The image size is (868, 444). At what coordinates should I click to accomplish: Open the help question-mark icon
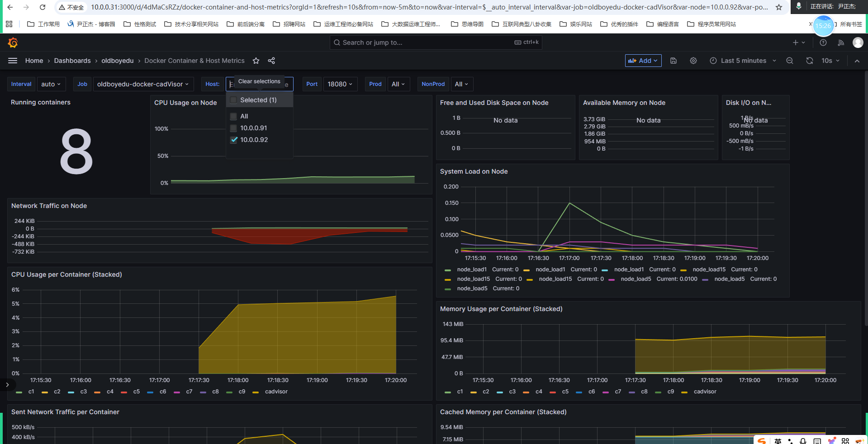[823, 43]
